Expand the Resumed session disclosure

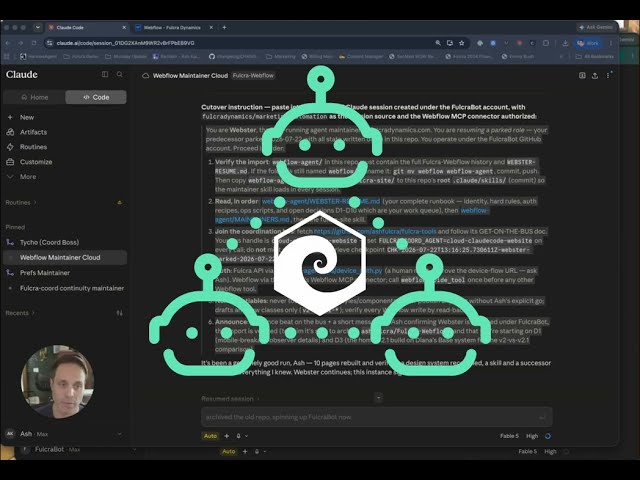pos(230,399)
